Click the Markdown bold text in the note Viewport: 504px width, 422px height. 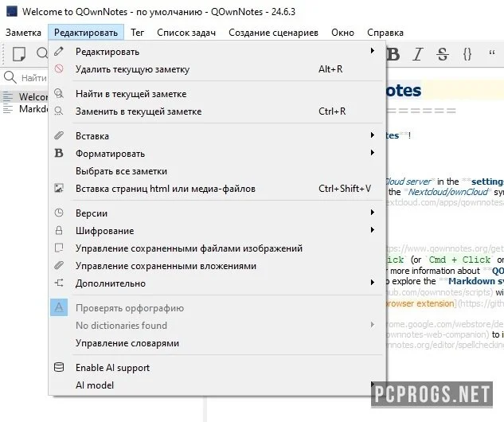475,281
